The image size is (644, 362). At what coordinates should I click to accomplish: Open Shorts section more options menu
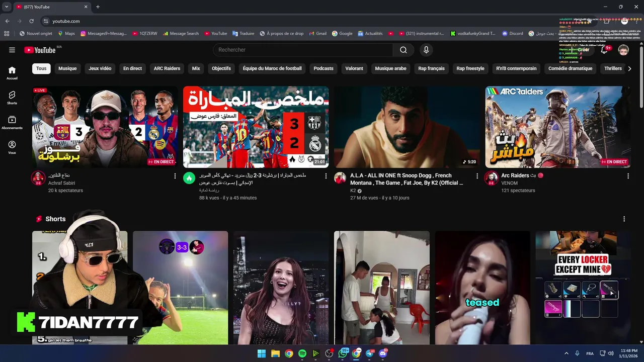[624, 219]
